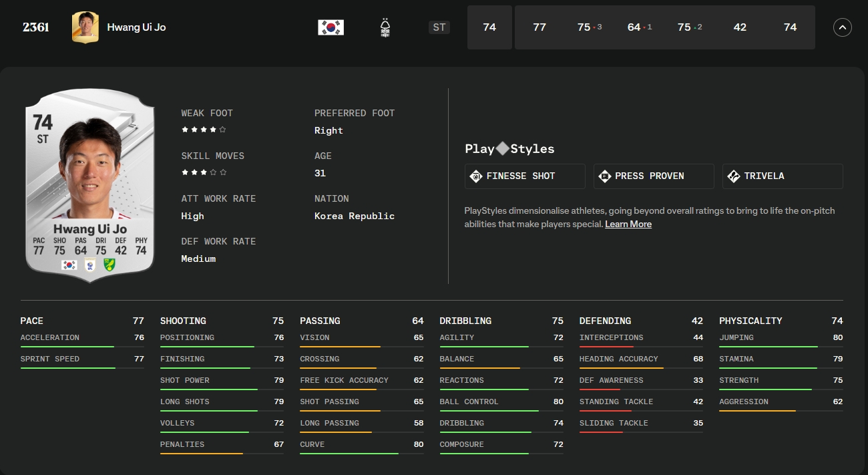This screenshot has width=868, height=475.
Task: Click the POSITIONING stat label
Action: coord(187,337)
